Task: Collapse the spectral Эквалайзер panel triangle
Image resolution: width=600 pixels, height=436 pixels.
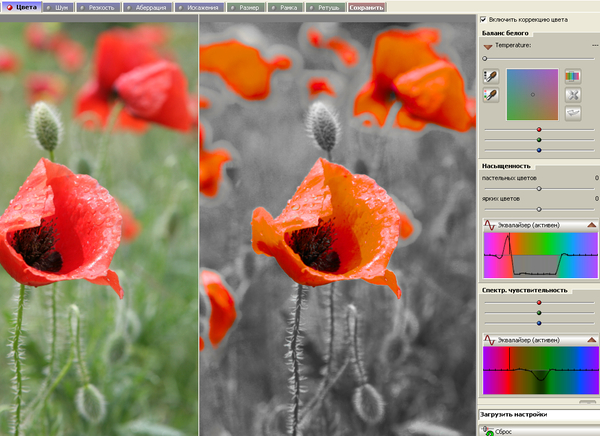Action: coord(592,340)
